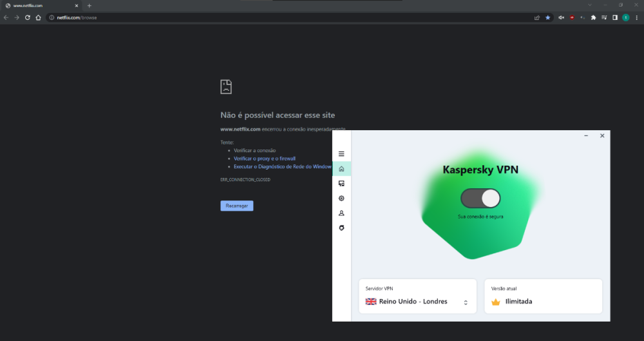Reload page using Chrome toolbar icon
Image resolution: width=644 pixels, height=341 pixels.
coord(28,17)
